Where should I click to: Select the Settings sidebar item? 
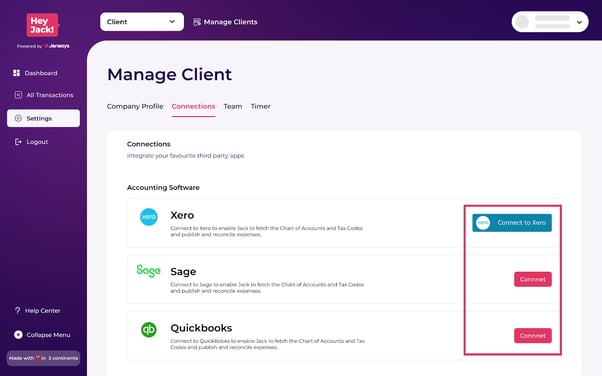(x=43, y=118)
